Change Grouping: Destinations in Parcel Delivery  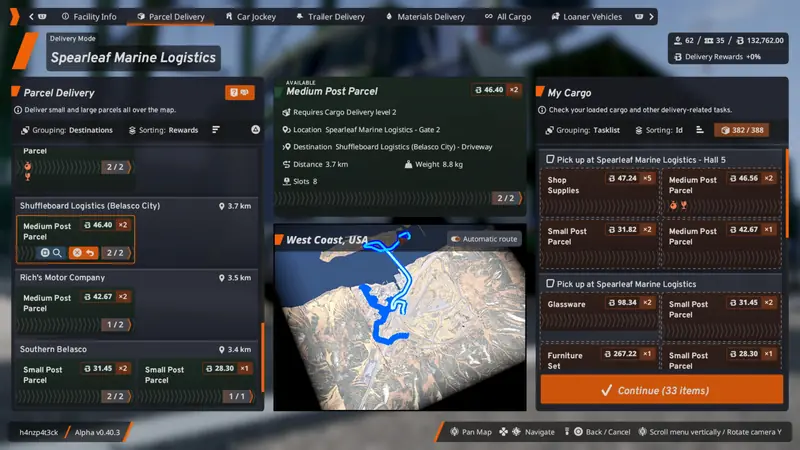pos(66,130)
